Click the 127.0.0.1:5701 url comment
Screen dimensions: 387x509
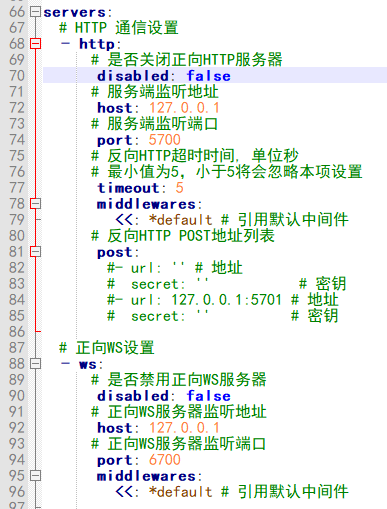[227, 300]
